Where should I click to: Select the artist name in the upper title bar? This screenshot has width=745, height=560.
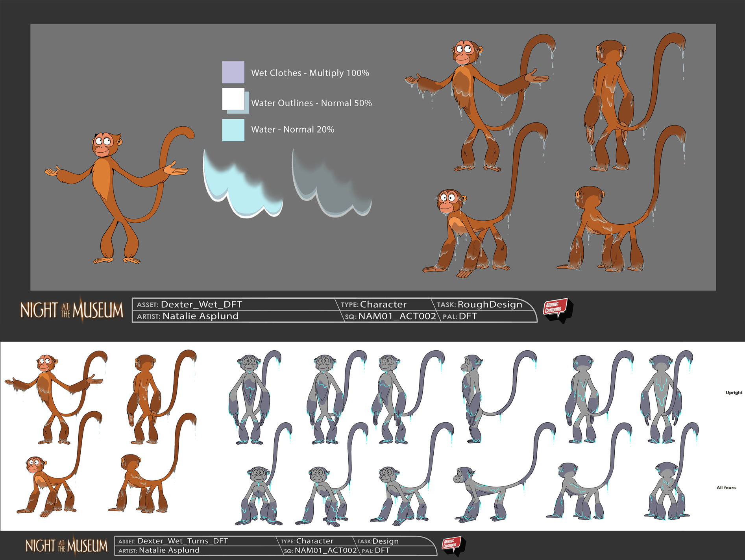pyautogui.click(x=201, y=316)
